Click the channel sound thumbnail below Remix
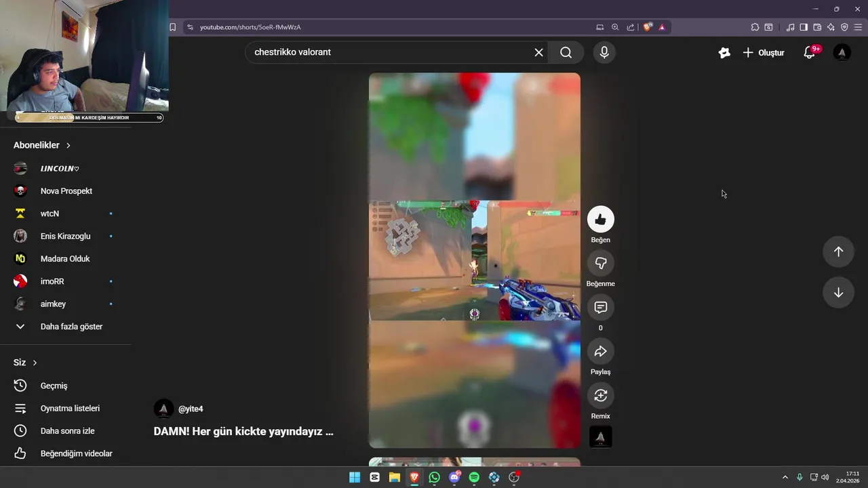 coord(600,436)
